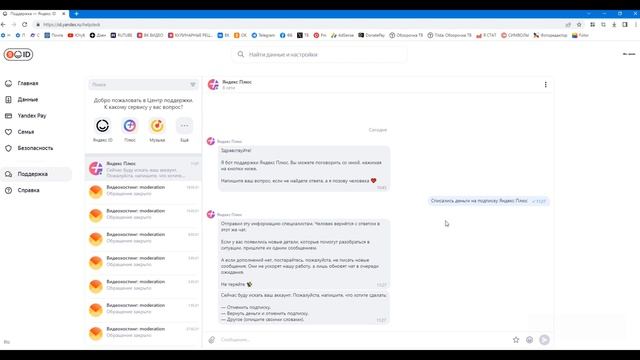
Task: Open the ВК ВИДЕО bookmark
Action: point(150,36)
